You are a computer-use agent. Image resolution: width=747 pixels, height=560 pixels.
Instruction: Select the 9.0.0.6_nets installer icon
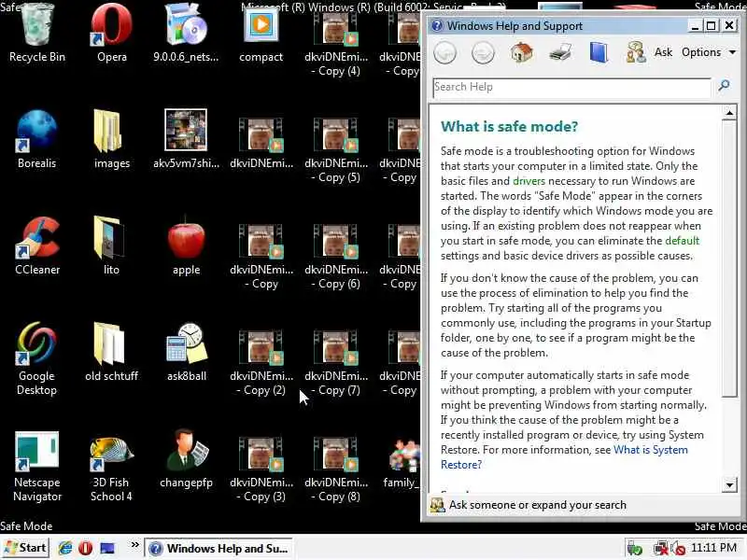tap(186, 33)
